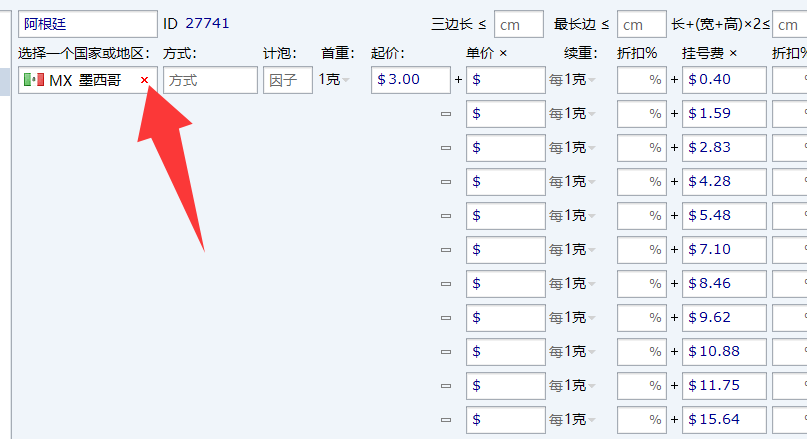Image resolution: width=807 pixels, height=439 pixels.
Task: Click the 最长边 cm input field
Action: [642, 24]
